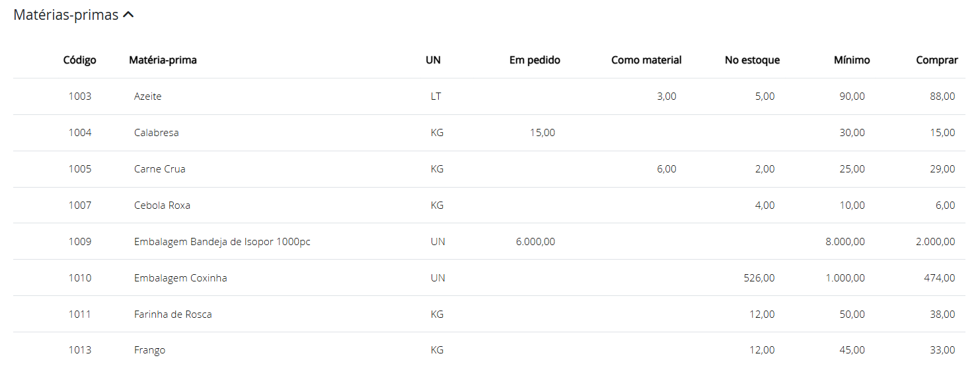The width and height of the screenshot is (980, 368).
Task: Open Embalagem Bandeja de Isopor 1000pc
Action: click(x=222, y=242)
